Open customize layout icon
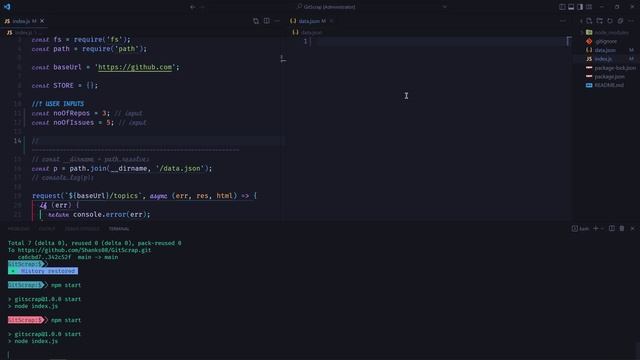 pos(589,7)
